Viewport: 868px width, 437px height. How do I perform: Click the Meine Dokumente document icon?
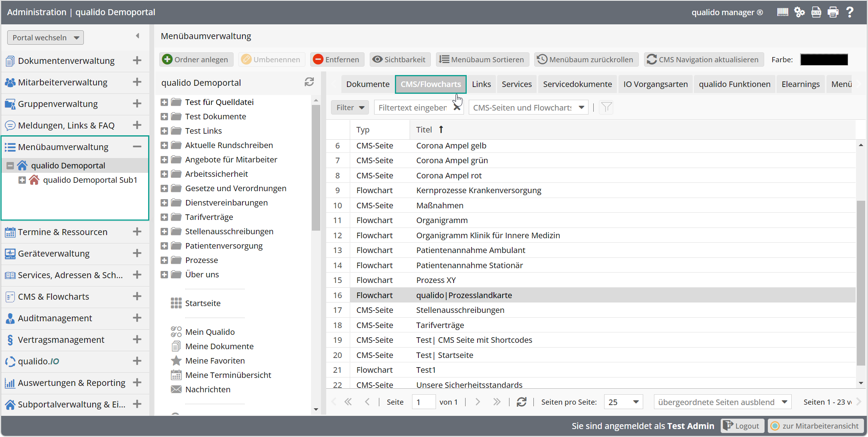tap(176, 346)
